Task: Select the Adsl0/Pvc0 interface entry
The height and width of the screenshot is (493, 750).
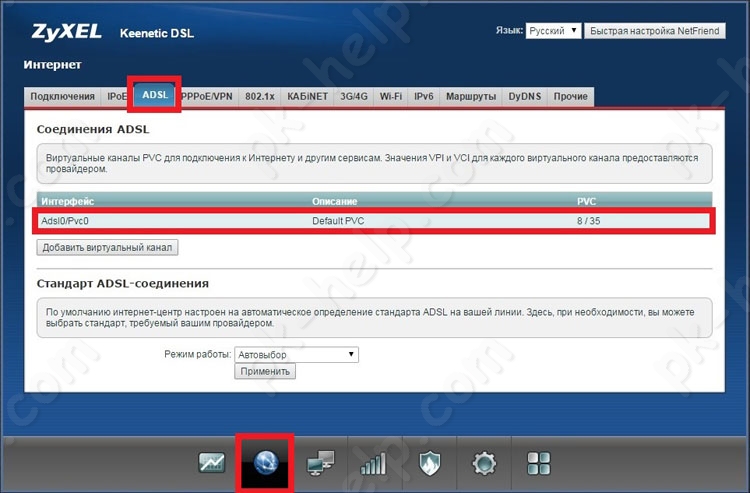Action: point(65,221)
